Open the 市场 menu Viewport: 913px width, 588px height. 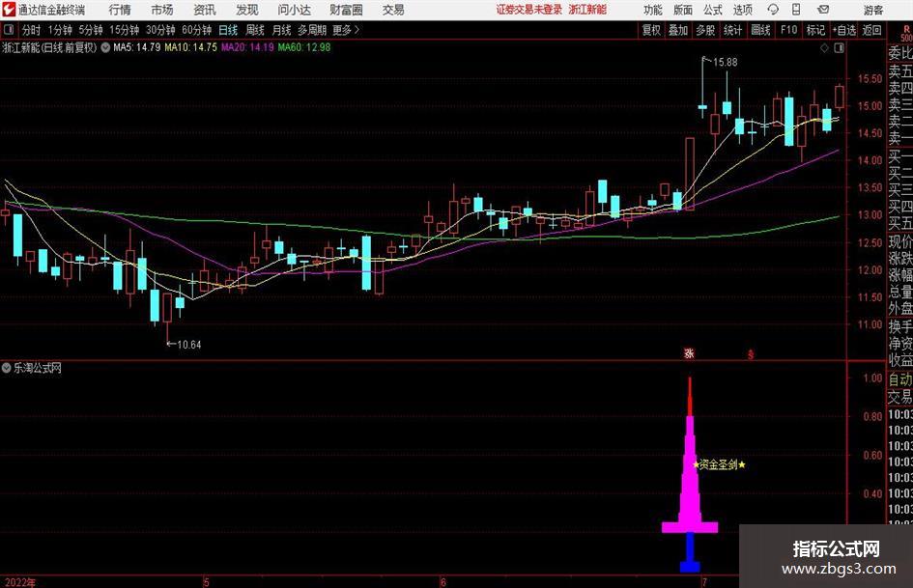pos(162,10)
